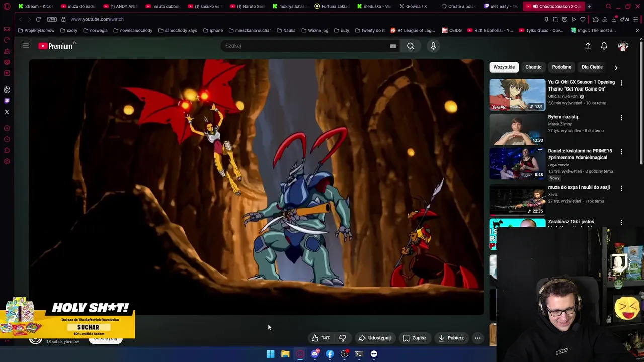Open the Opera menu logo button
Image resolution: width=644 pixels, height=362 pixels.
[7, 6]
